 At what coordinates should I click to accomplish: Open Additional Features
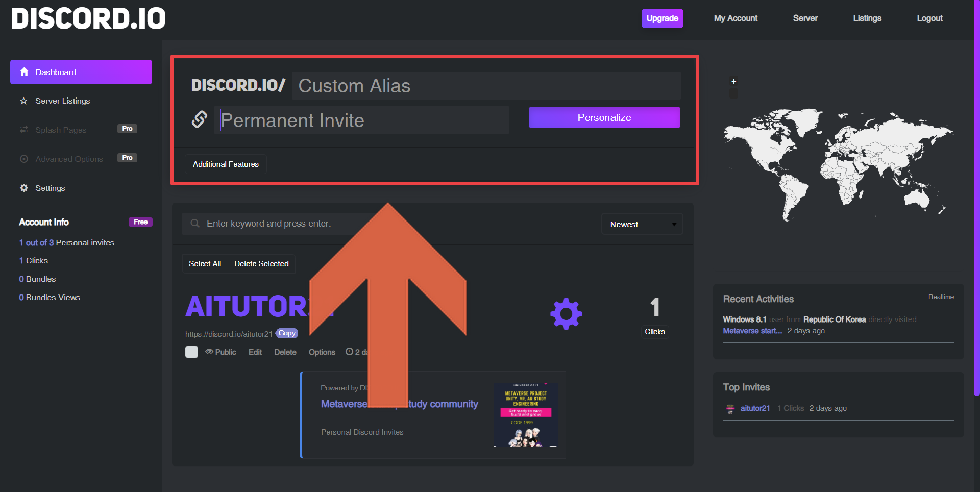[226, 164]
